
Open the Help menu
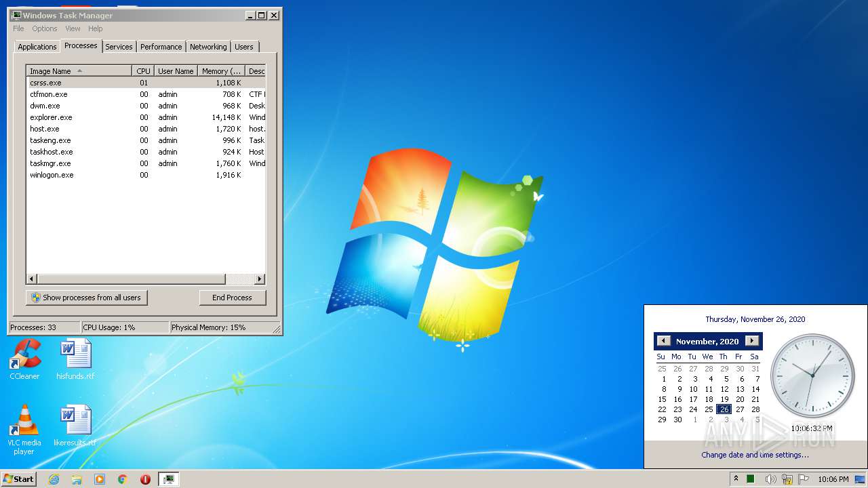point(96,28)
